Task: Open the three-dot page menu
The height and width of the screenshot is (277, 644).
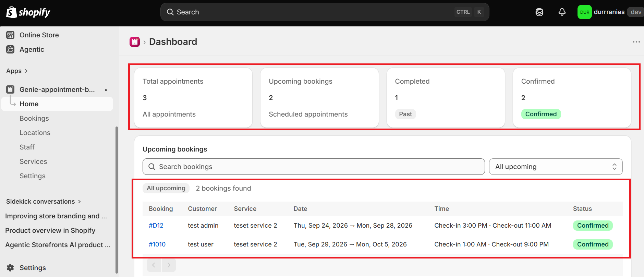Action: 636,42
